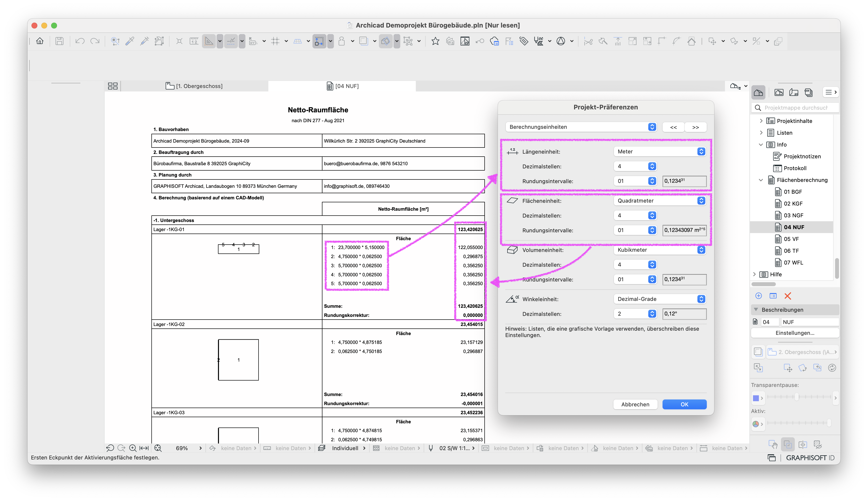
Task: Click the Abbrechen button
Action: 635,404
